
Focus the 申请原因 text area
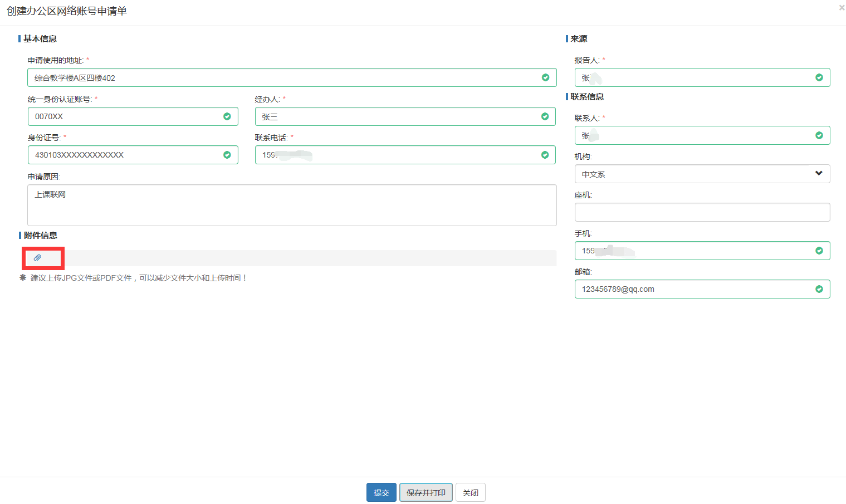click(292, 205)
